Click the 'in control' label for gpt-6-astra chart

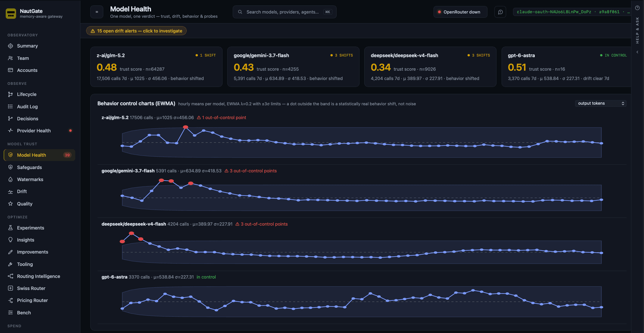[x=206, y=277]
